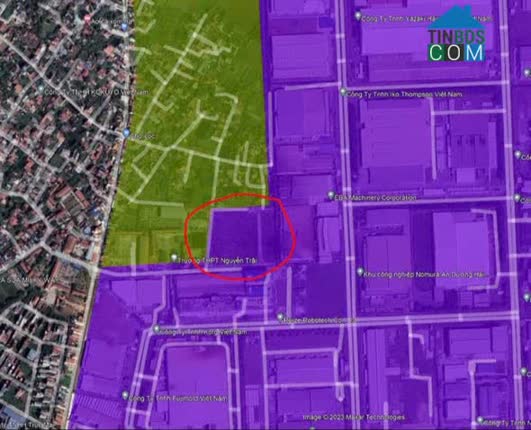Select the blue marker near the top-left village
This screenshot has width=531, height=430.
coord(124,26)
